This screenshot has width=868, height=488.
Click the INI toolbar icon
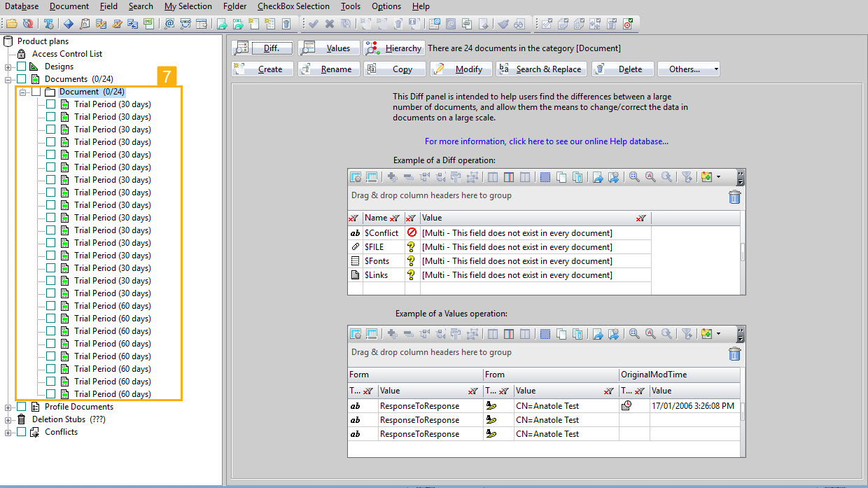(x=149, y=24)
